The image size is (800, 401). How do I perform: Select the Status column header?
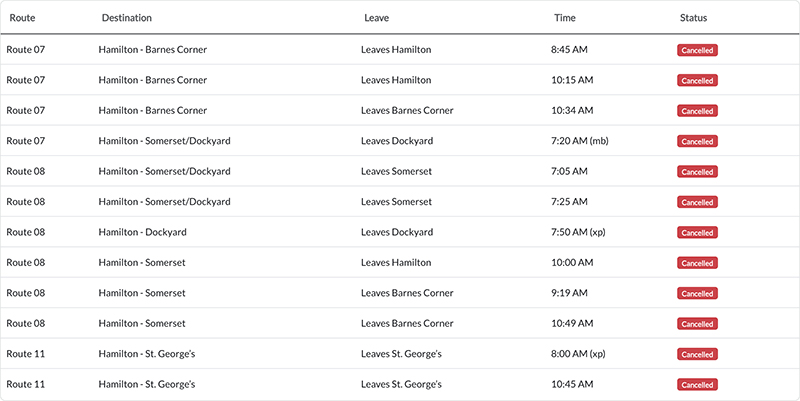[x=693, y=18]
